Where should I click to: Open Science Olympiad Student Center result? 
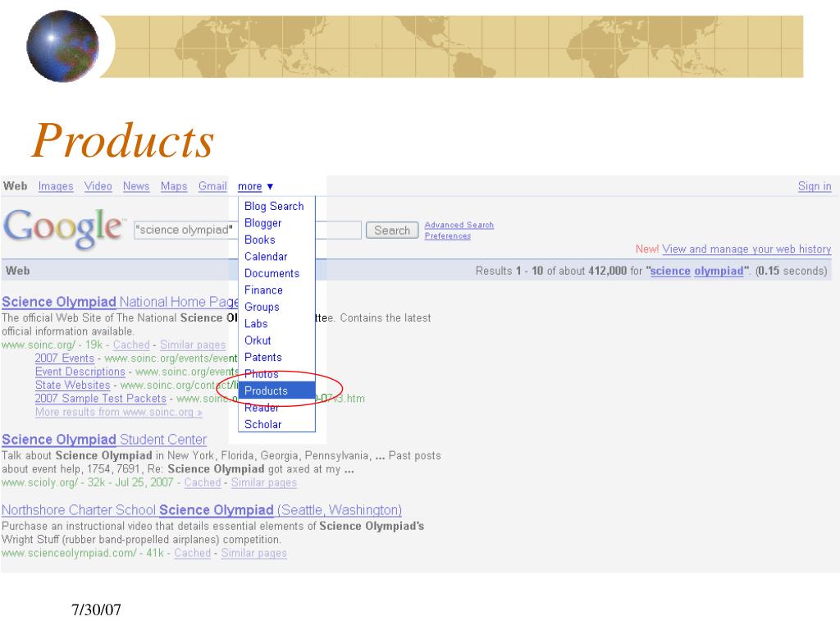click(104, 440)
